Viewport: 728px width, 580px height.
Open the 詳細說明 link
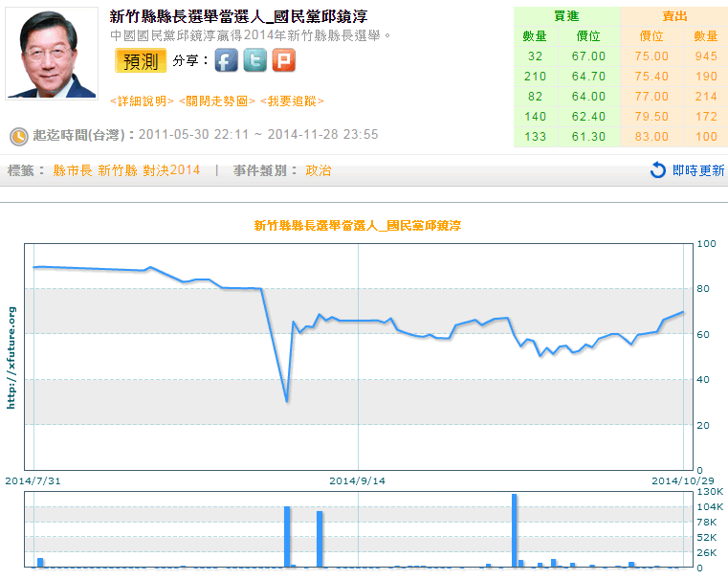[142, 101]
